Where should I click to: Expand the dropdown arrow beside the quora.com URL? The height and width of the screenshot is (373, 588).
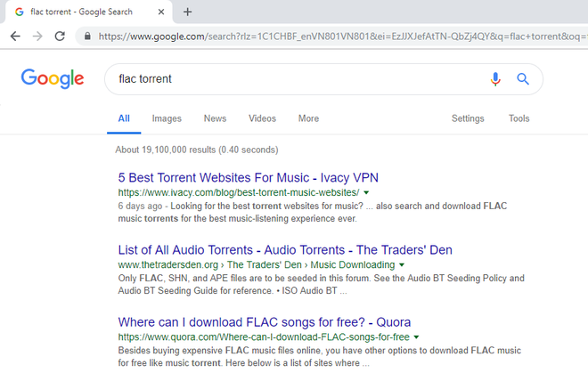tap(416, 337)
